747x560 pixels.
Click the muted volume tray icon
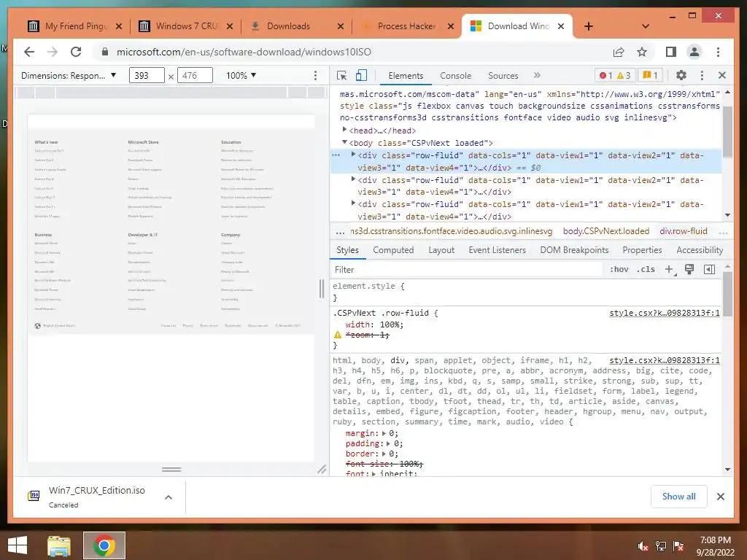(x=642, y=546)
